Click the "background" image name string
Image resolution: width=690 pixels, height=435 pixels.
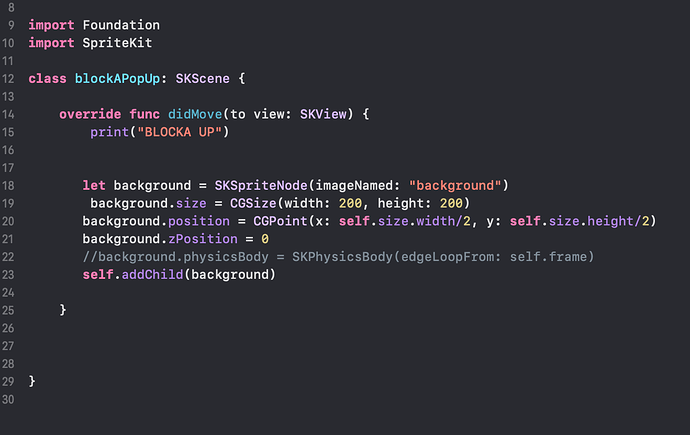pos(455,186)
